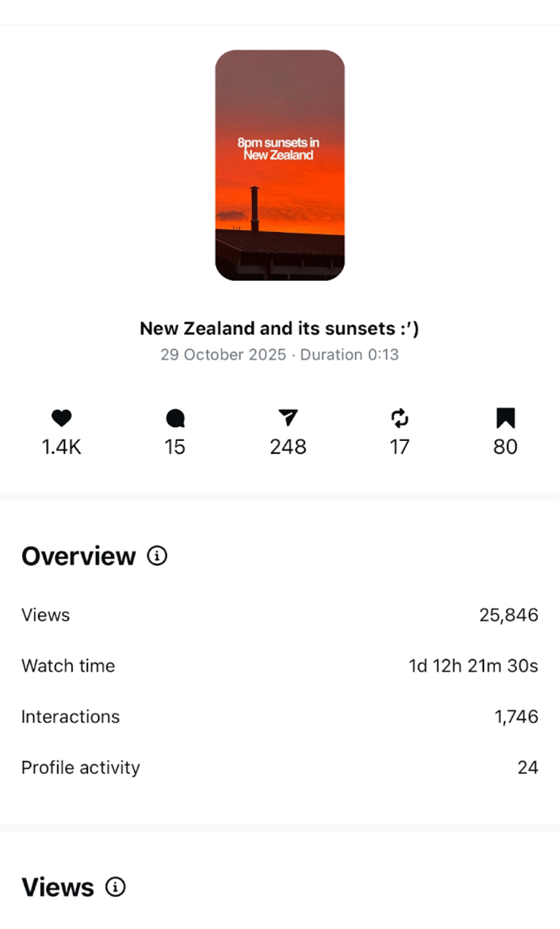Click the repost arrows icon
The image size is (560, 929).
(399, 419)
